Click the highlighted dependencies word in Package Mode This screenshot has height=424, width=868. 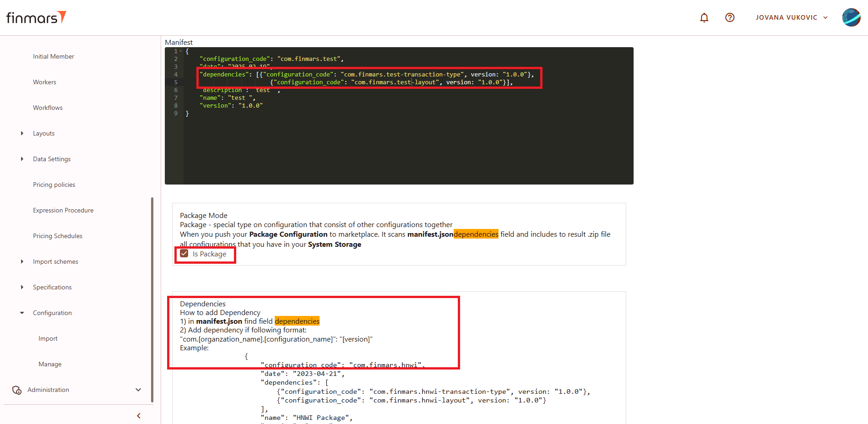[x=476, y=234]
